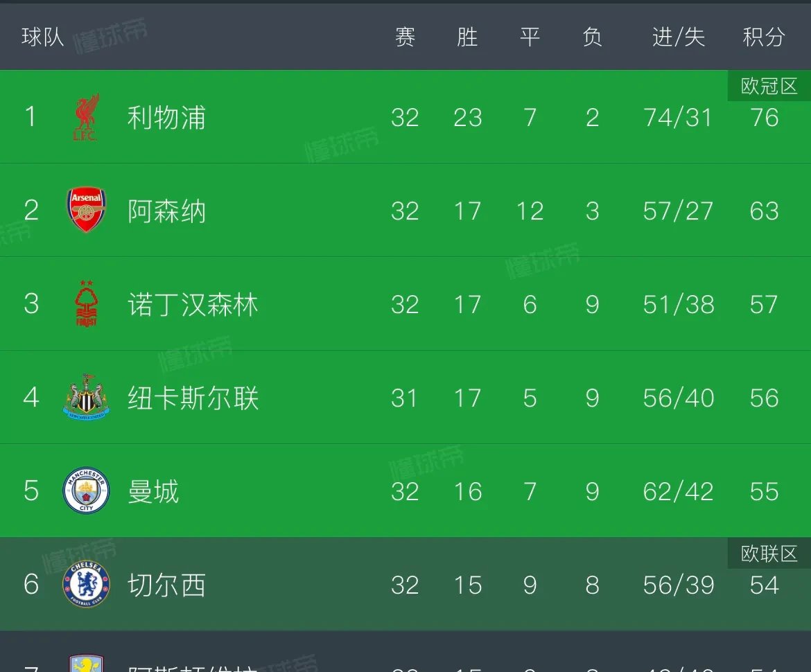Image resolution: width=811 pixels, height=672 pixels.
Task: Expand Manchester City's standings row
Action: (x=405, y=490)
